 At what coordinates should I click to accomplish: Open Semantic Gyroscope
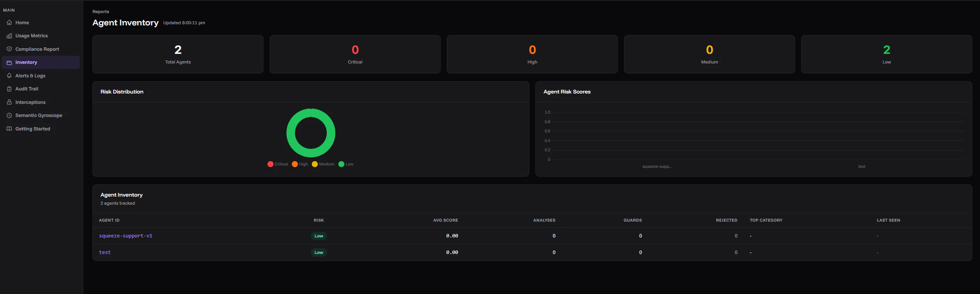[x=40, y=115]
